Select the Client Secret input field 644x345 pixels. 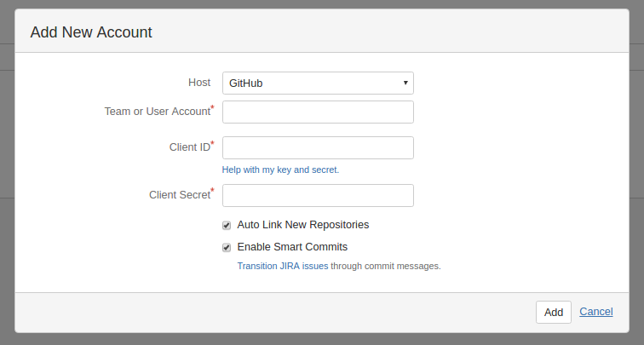tap(317, 195)
